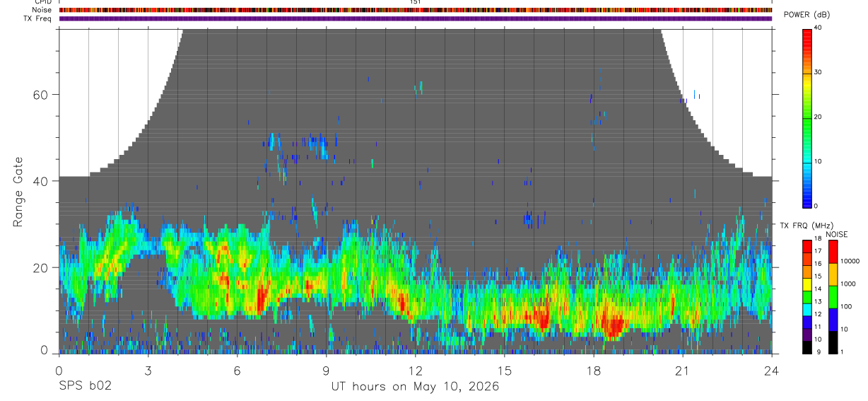Screen dimensions: 868x401
Task: Click the 21 UT hour tick label
Action: 683,371
